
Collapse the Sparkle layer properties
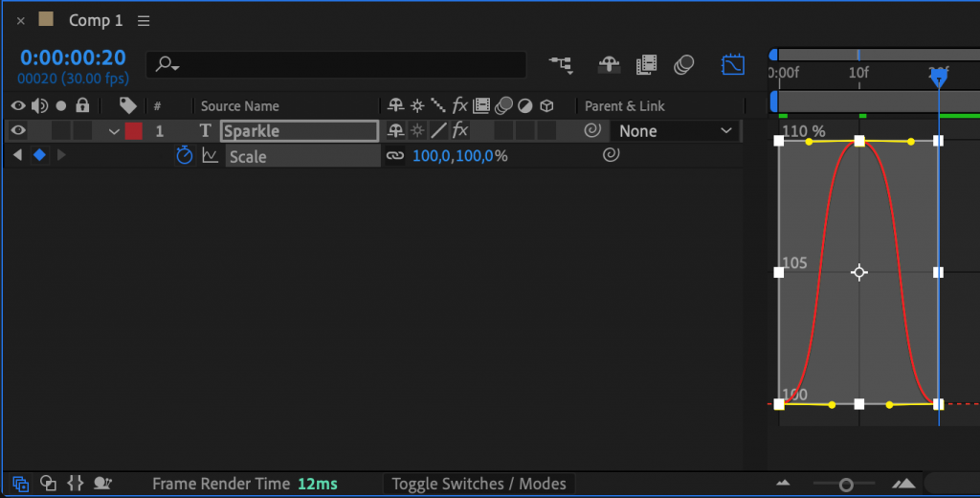coord(114,131)
